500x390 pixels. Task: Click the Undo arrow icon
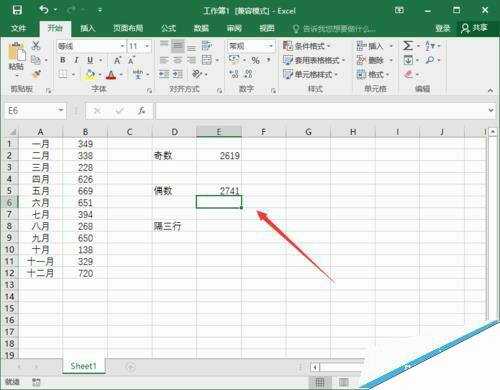44,10
